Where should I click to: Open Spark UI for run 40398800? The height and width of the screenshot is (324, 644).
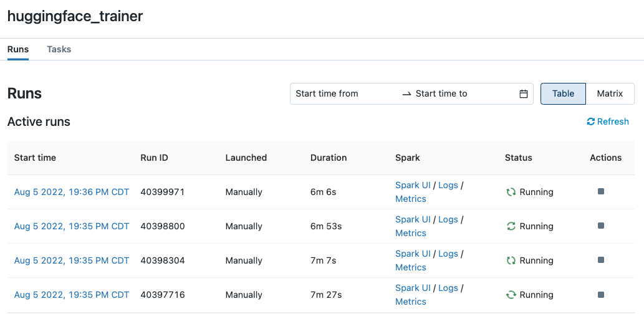(x=413, y=219)
